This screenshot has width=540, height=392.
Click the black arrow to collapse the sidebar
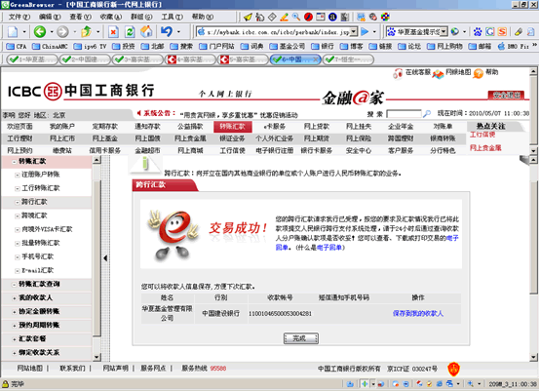pos(105,257)
